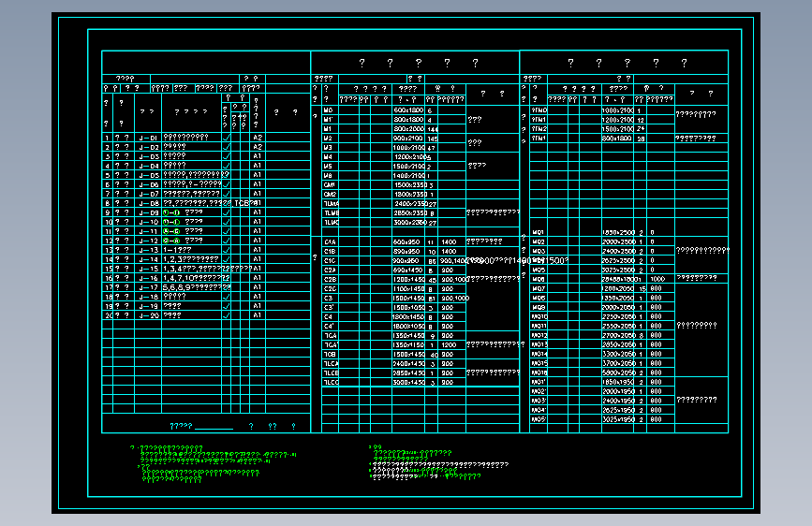812x526 pixels.
Task: Click the 2625x1950 size cell
Action: coord(619,410)
